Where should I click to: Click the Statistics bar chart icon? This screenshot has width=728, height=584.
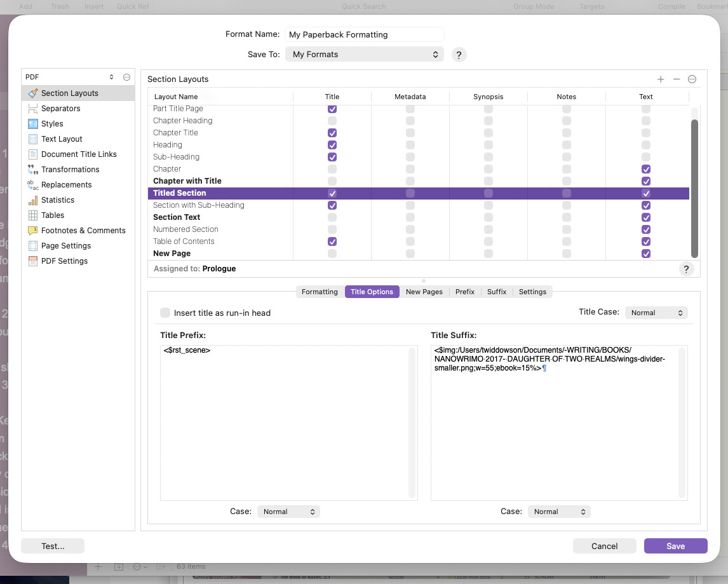click(33, 200)
